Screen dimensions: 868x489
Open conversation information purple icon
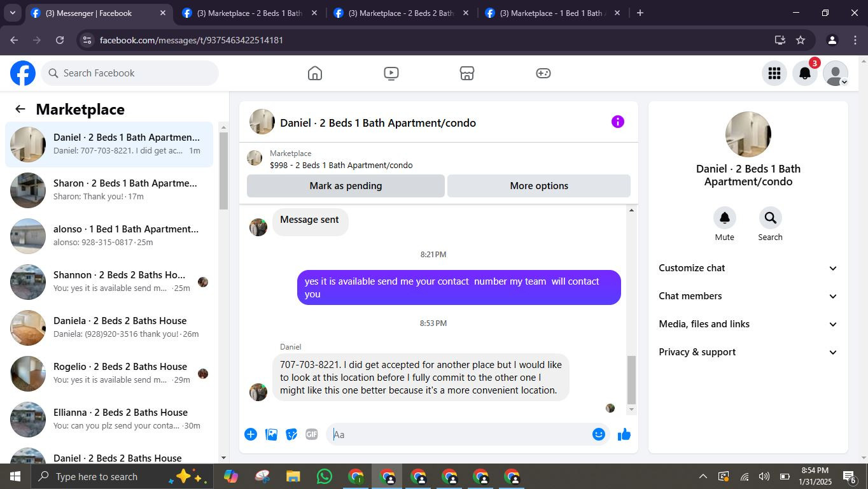618,122
